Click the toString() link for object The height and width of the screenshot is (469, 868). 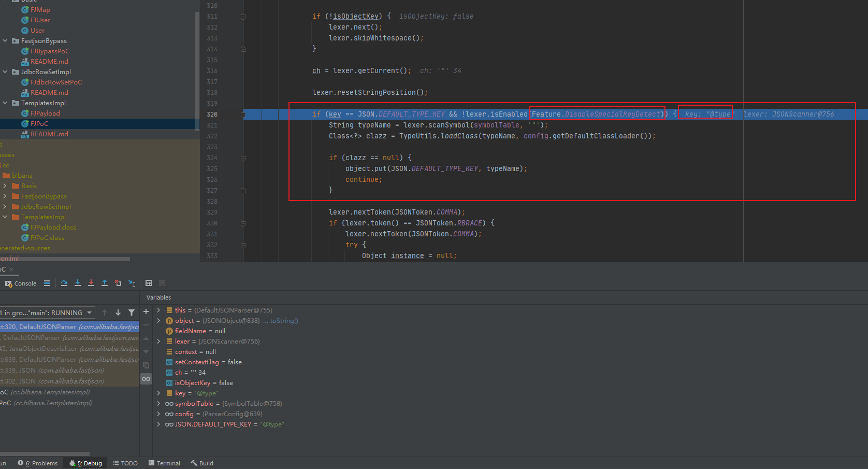click(284, 321)
